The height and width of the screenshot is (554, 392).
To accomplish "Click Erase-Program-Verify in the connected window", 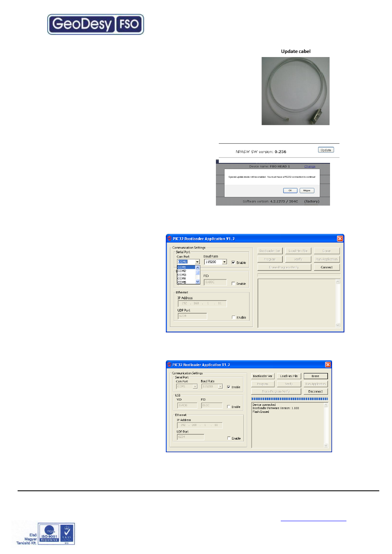I will click(276, 391).
